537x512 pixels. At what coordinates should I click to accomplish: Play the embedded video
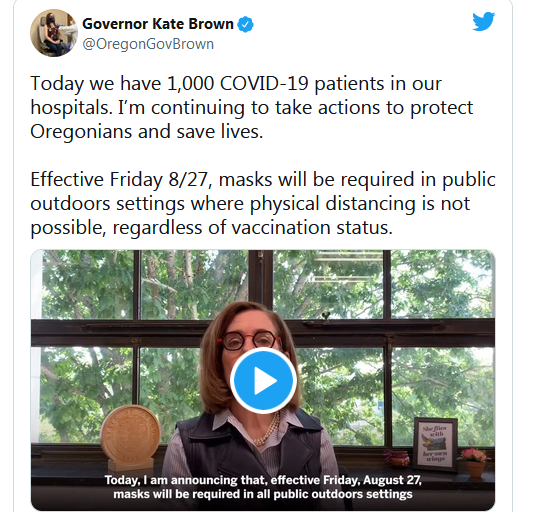(x=263, y=380)
